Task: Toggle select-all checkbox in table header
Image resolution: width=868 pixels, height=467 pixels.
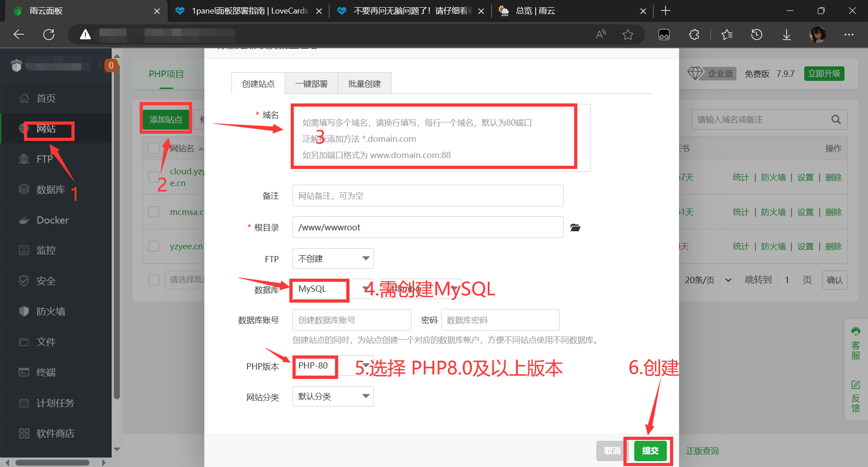Action: click(154, 148)
